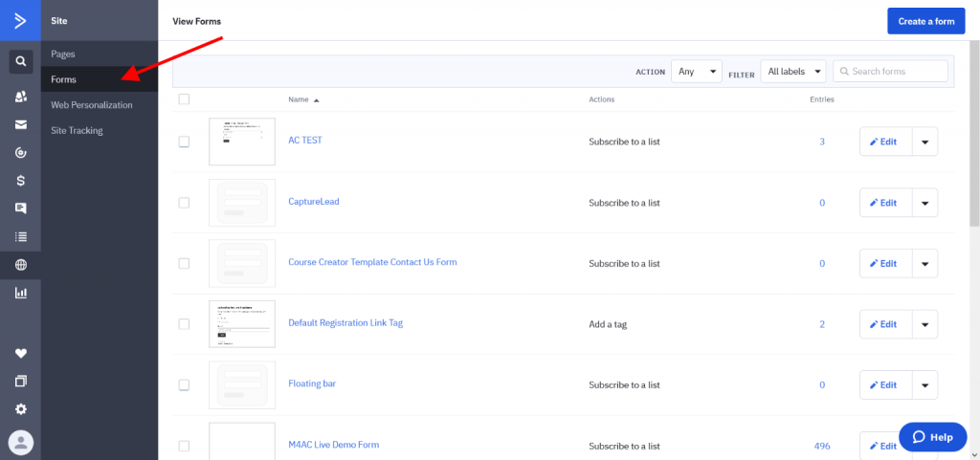980x460 pixels.
Task: Open the Conversations chat icon
Action: [21, 208]
